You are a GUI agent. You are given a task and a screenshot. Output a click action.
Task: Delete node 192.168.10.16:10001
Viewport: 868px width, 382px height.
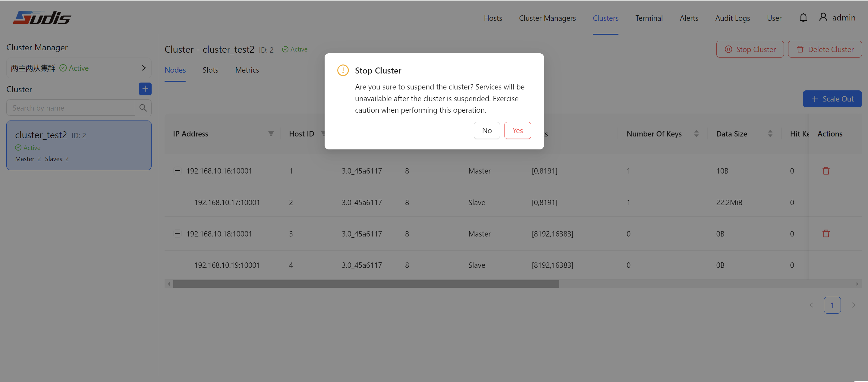click(x=826, y=171)
